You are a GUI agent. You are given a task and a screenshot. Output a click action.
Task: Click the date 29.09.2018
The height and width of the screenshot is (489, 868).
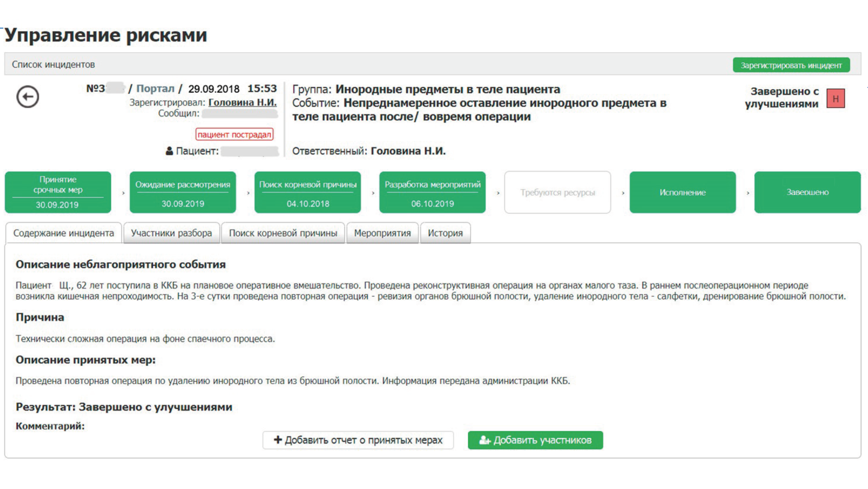pyautogui.click(x=214, y=89)
